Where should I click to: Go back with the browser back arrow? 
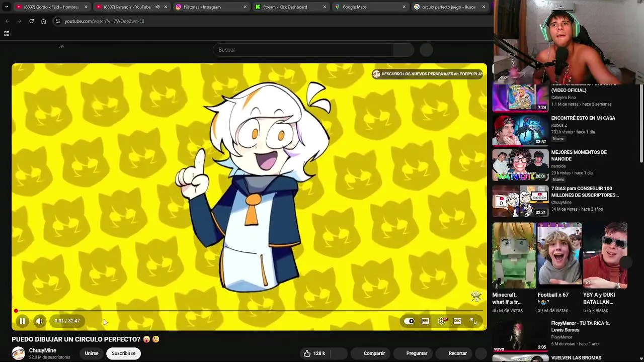coord(7,21)
